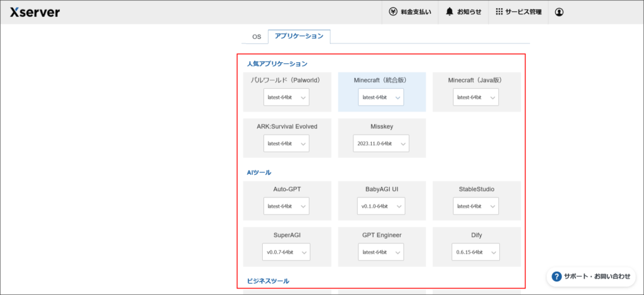Open Minecraft Java版 version dropdown
This screenshot has height=295, width=644.
[475, 97]
